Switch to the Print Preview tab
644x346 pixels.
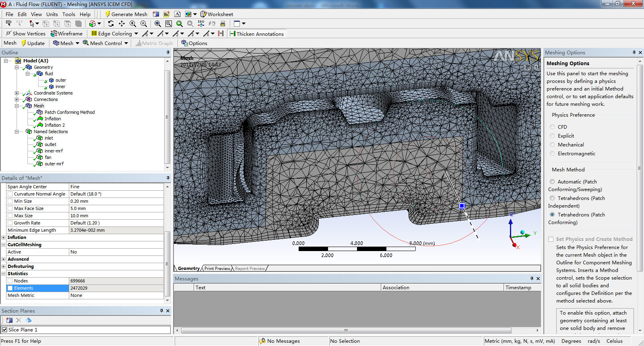(217, 268)
